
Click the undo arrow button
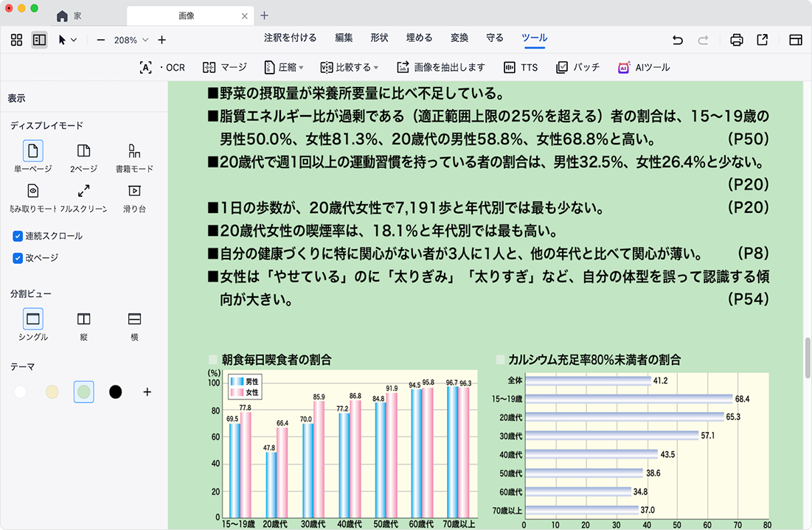(x=678, y=40)
